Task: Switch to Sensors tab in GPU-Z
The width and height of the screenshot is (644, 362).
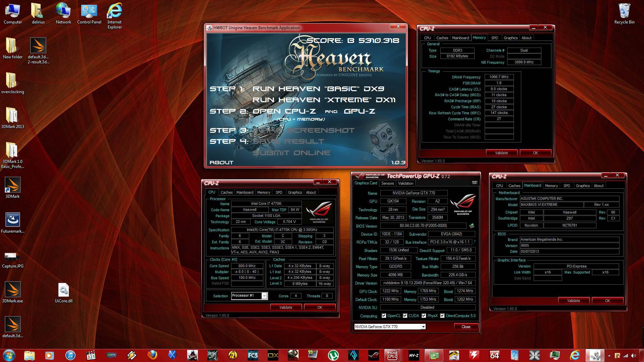Action: (387, 183)
